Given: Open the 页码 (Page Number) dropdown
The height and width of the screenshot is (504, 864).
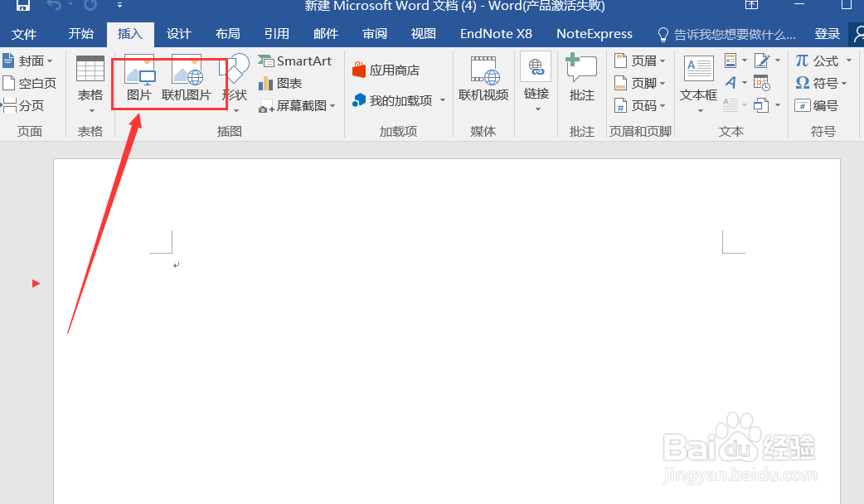Looking at the screenshot, I should [640, 105].
